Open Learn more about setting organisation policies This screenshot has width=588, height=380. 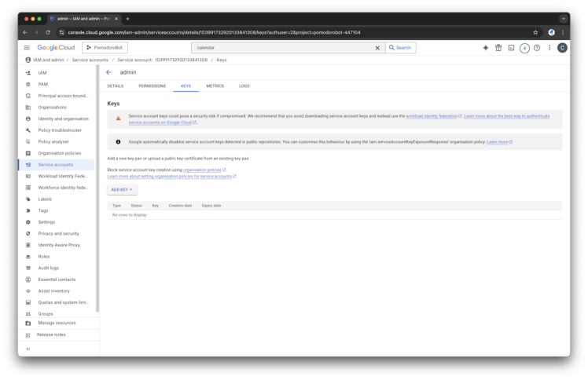[x=171, y=177]
